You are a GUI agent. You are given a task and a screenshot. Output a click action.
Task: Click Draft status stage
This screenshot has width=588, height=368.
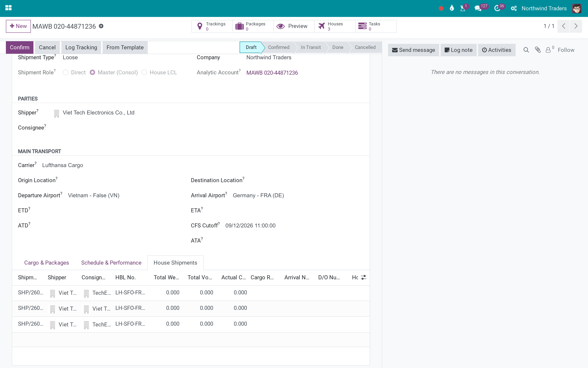pyautogui.click(x=251, y=47)
